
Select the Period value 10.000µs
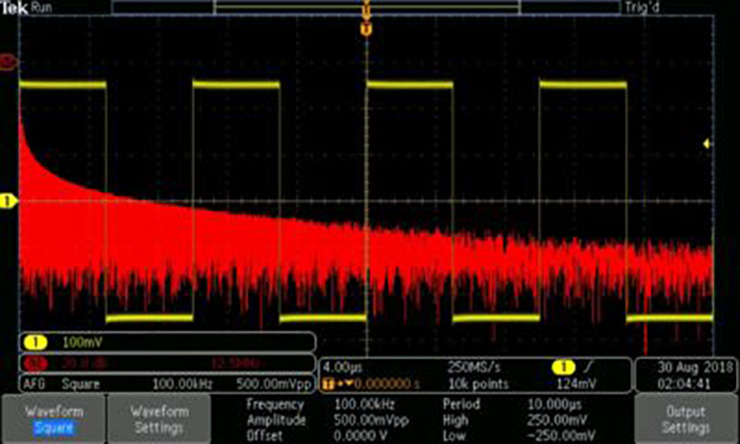555,404
